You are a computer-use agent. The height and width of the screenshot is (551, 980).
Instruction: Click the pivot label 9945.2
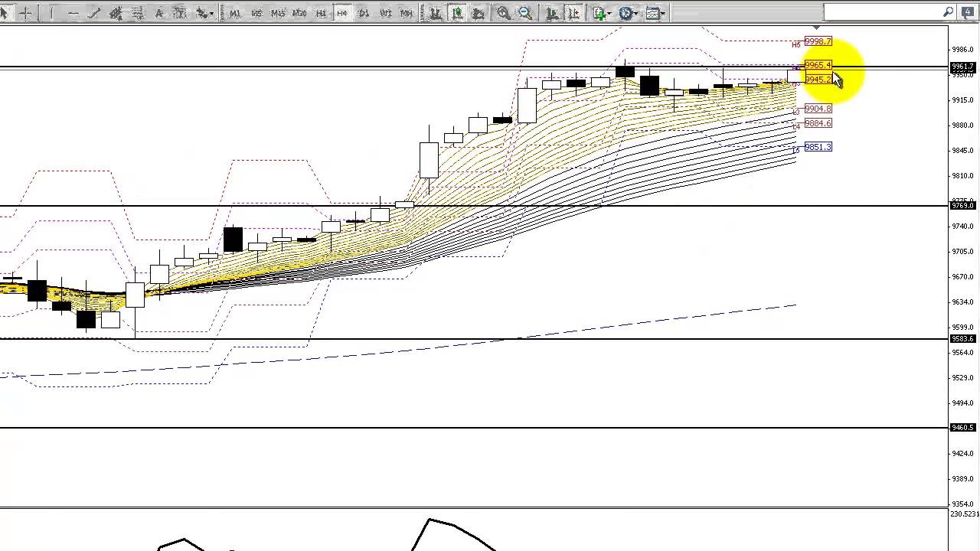click(x=818, y=80)
